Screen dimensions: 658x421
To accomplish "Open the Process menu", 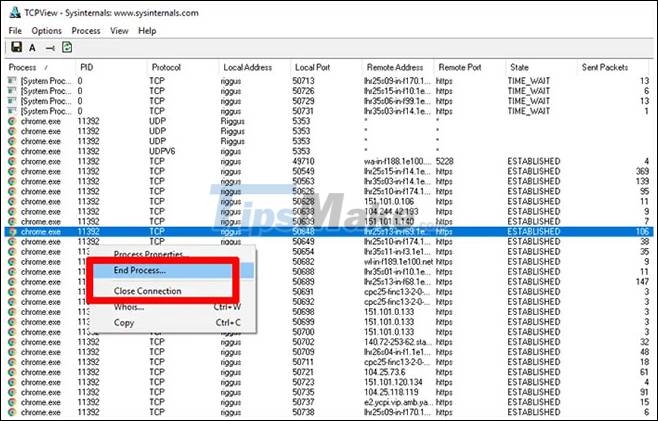I will pyautogui.click(x=86, y=31).
